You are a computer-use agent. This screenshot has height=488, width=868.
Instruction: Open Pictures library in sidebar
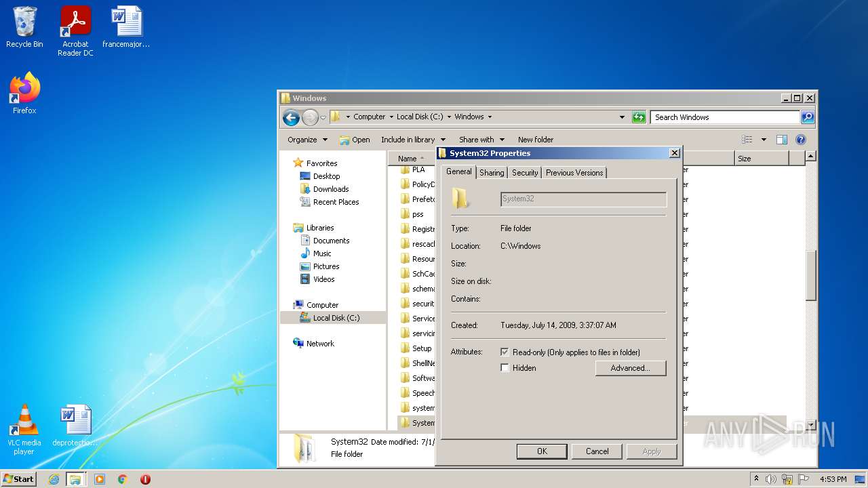tap(325, 266)
